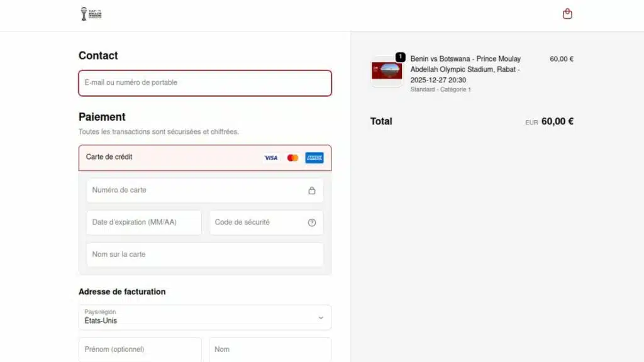This screenshot has width=644, height=362.
Task: Open the Pays/région country dropdown
Action: click(x=204, y=317)
